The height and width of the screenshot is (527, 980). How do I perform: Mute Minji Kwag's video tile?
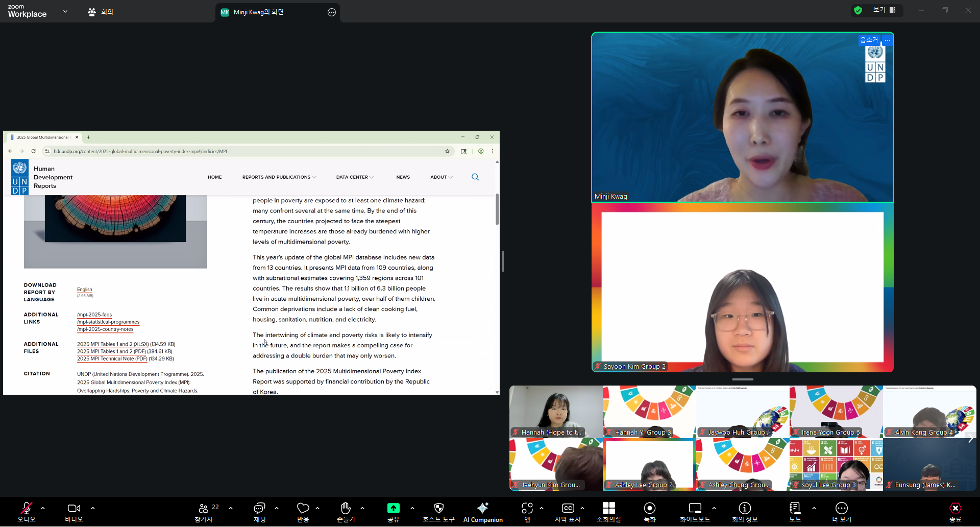coord(869,40)
